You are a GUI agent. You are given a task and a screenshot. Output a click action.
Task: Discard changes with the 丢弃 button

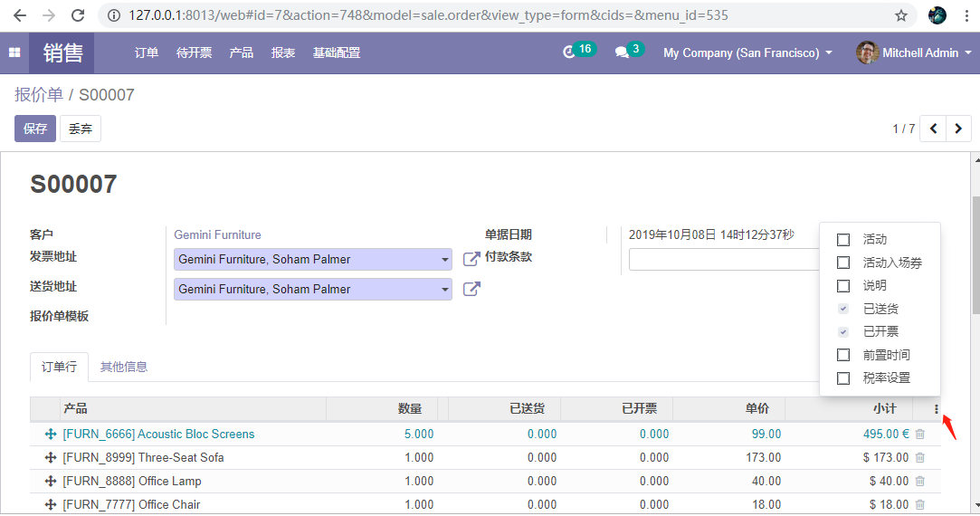coord(81,129)
